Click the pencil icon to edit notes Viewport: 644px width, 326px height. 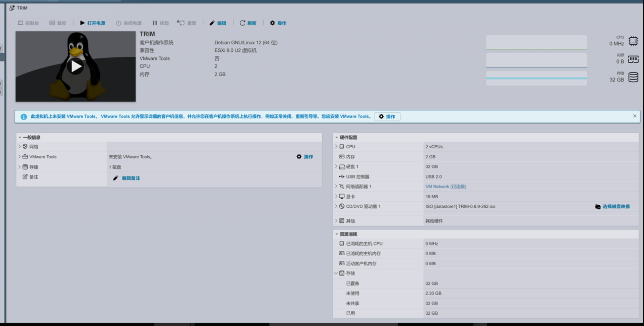[x=116, y=178]
